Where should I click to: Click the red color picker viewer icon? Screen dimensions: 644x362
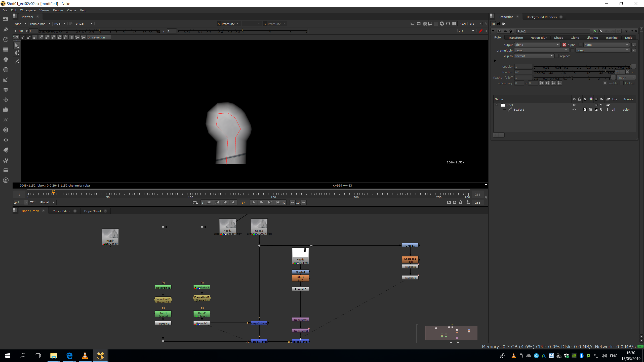pyautogui.click(x=480, y=31)
